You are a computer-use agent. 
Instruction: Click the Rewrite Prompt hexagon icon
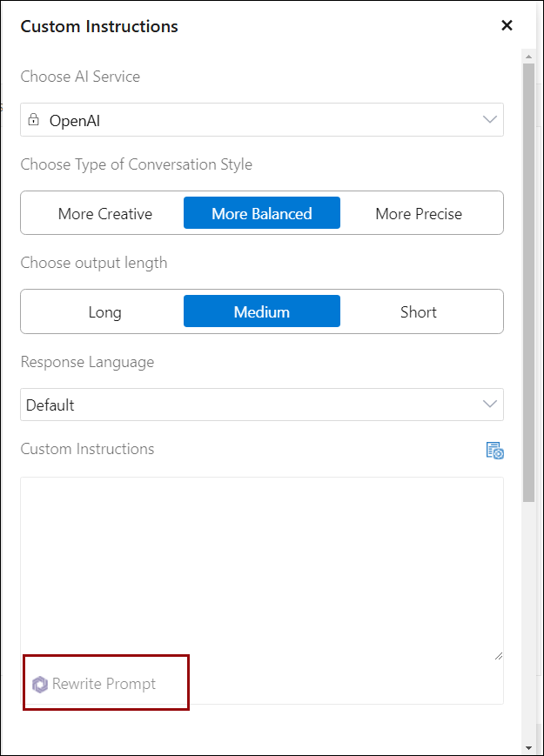click(x=40, y=684)
